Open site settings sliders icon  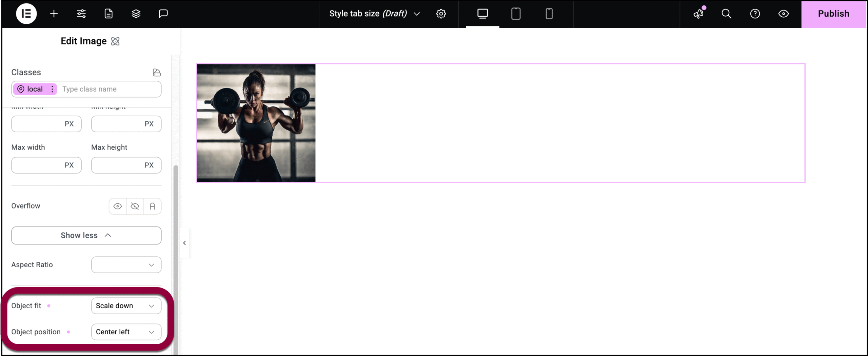81,14
